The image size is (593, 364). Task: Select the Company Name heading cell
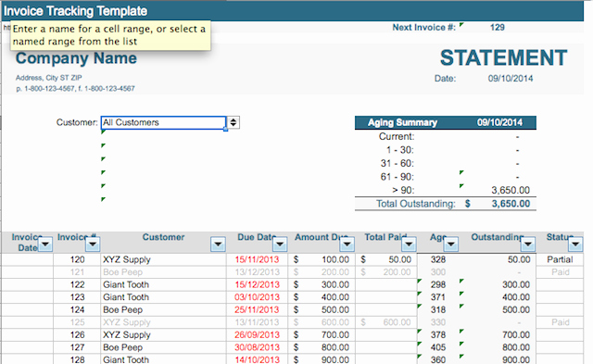point(76,58)
